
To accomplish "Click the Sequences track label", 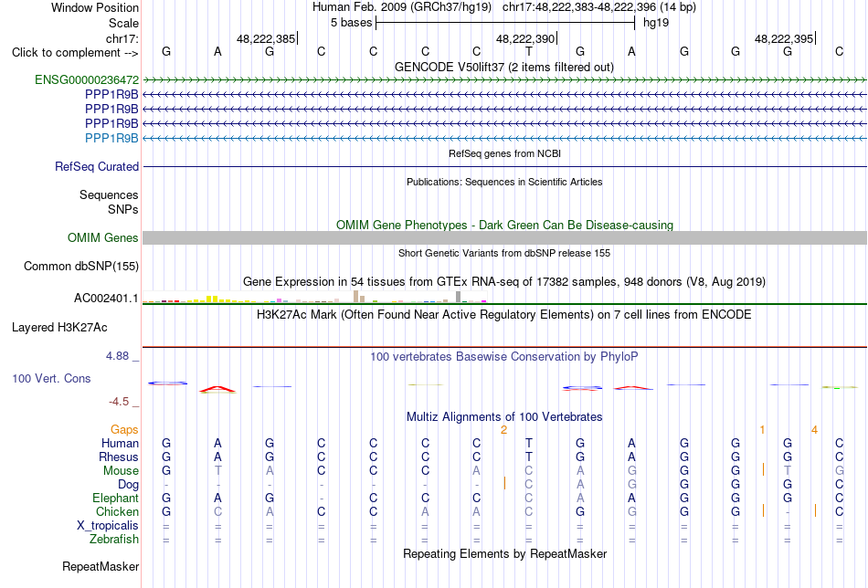I will 109,194.
